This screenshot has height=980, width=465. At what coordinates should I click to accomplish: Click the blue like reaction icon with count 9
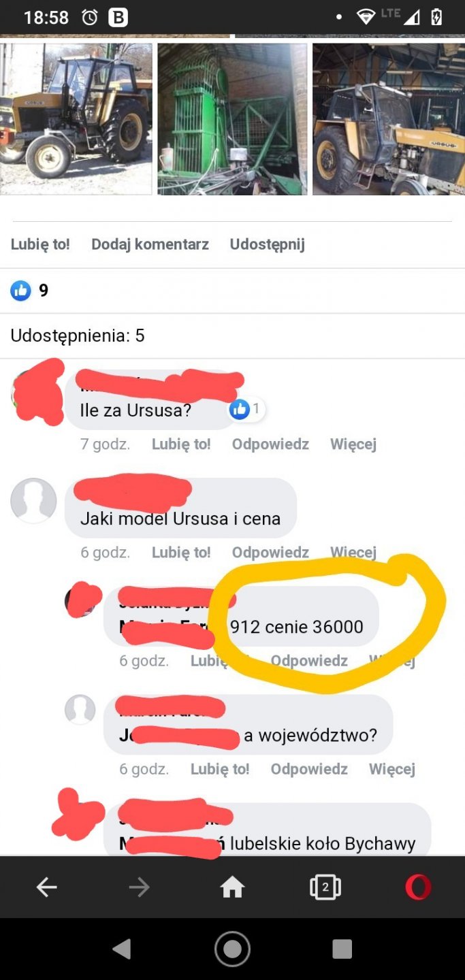pos(21,291)
